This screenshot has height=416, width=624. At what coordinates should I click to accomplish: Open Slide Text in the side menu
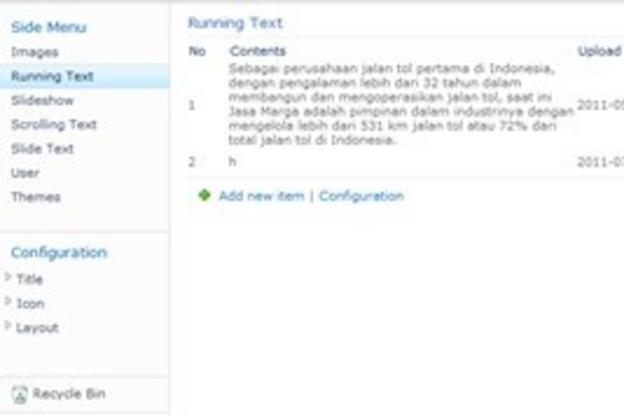pos(42,149)
